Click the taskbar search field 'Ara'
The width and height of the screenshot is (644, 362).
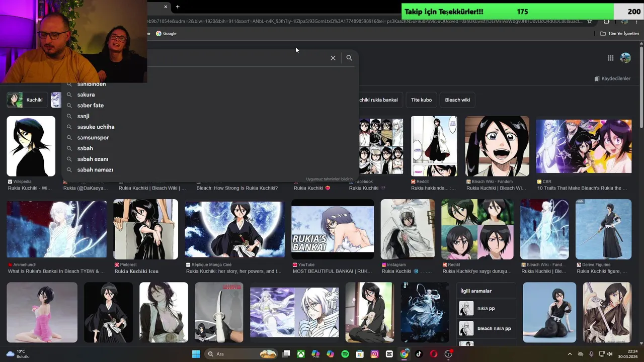pyautogui.click(x=242, y=354)
